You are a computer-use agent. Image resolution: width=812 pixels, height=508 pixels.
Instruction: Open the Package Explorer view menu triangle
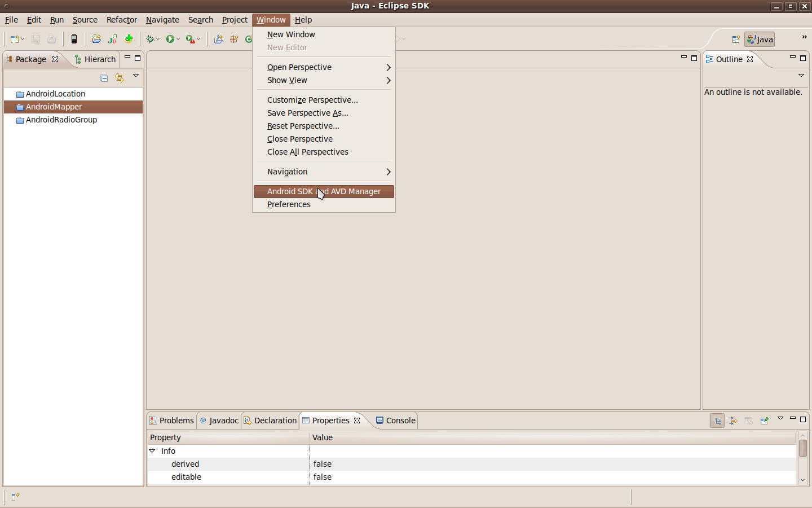(136, 75)
